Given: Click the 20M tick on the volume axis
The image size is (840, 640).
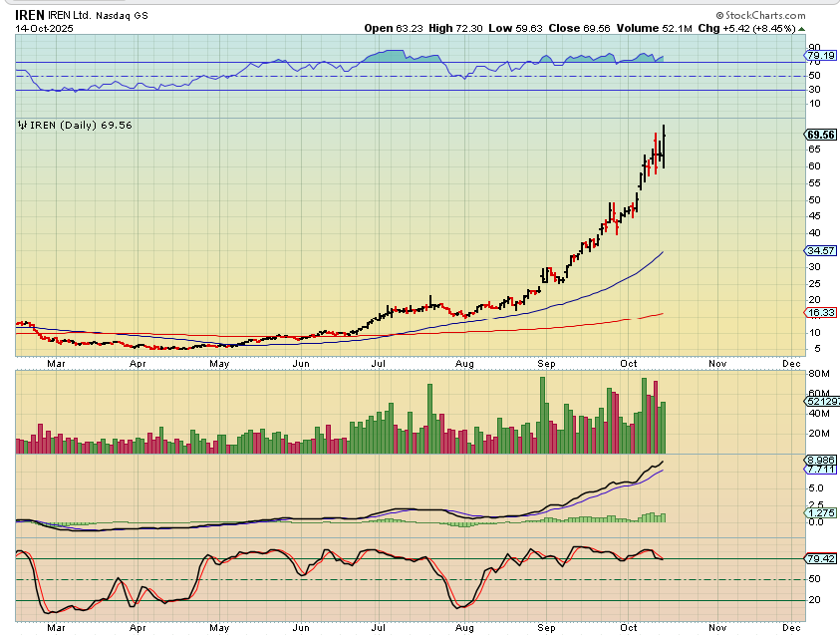Looking at the screenshot, I should tap(819, 434).
